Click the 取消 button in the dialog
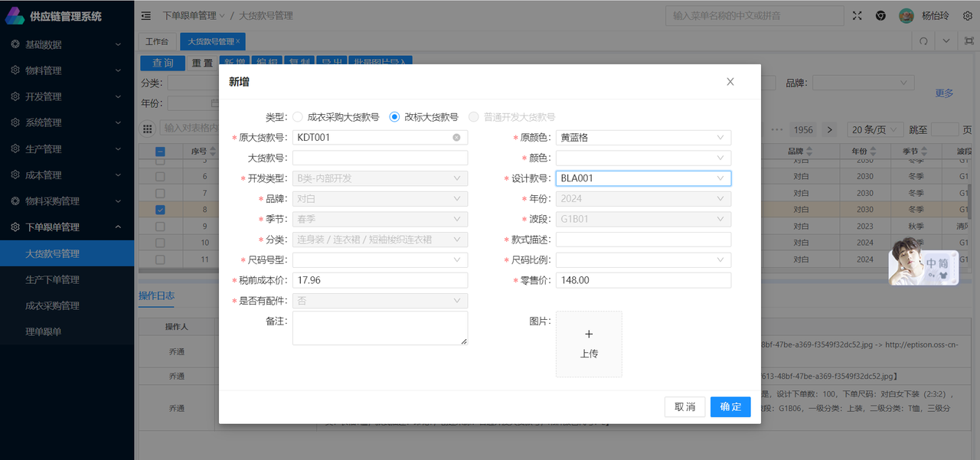 684,406
